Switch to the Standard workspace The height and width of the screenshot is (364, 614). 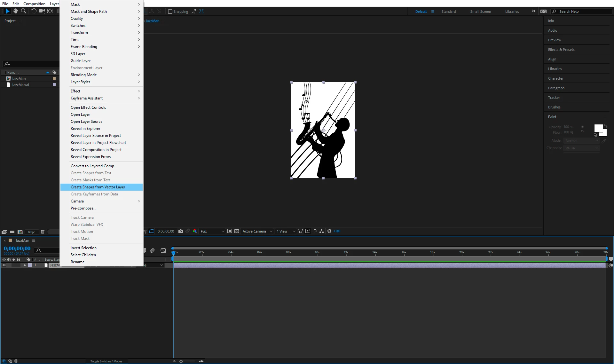[x=448, y=12]
